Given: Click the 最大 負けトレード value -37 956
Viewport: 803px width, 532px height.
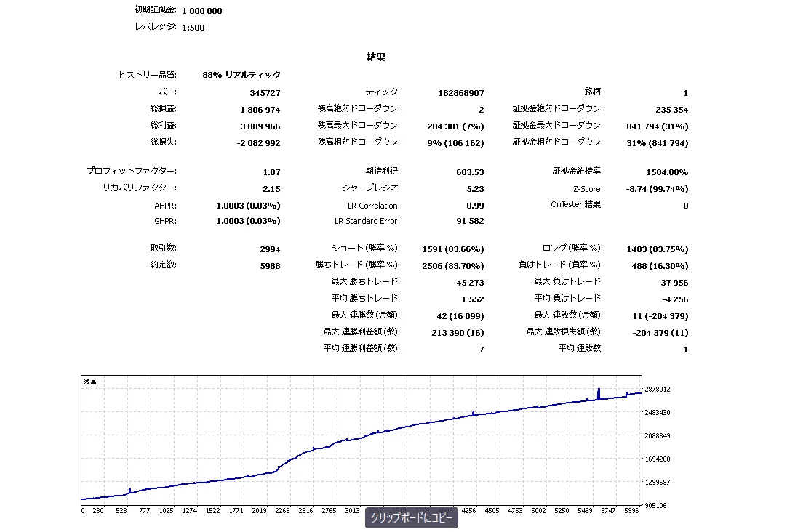Looking at the screenshot, I should point(672,283).
